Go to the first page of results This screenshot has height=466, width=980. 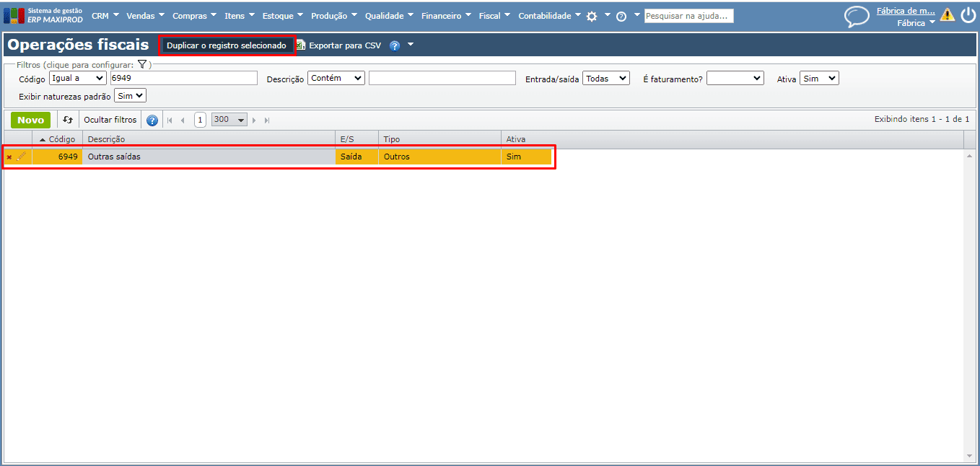(170, 120)
